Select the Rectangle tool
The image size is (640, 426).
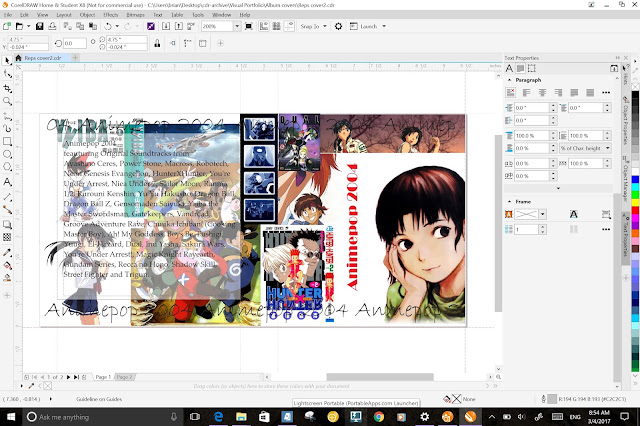7,141
